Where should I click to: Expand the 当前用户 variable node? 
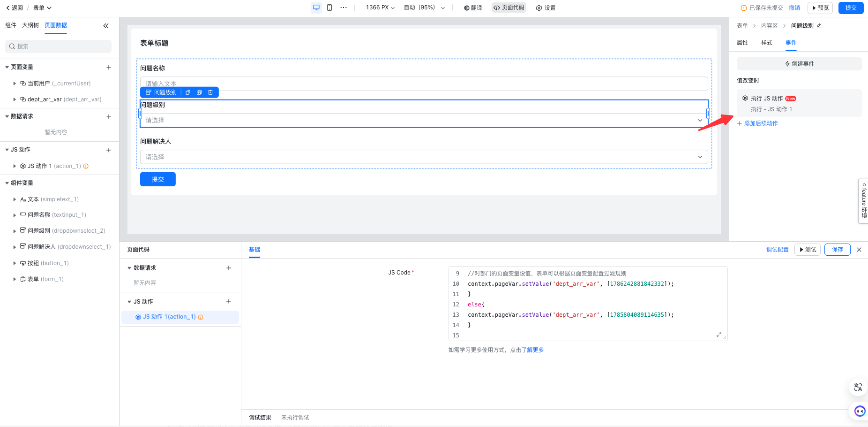15,84
